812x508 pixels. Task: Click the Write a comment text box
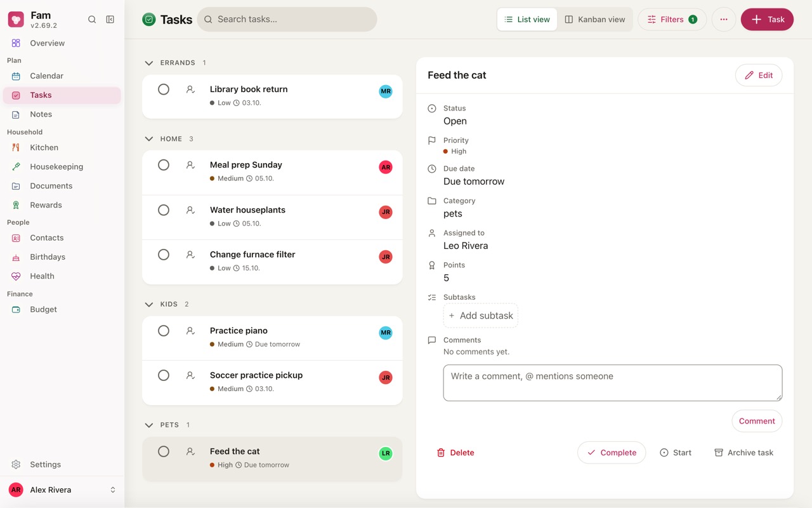click(x=613, y=383)
